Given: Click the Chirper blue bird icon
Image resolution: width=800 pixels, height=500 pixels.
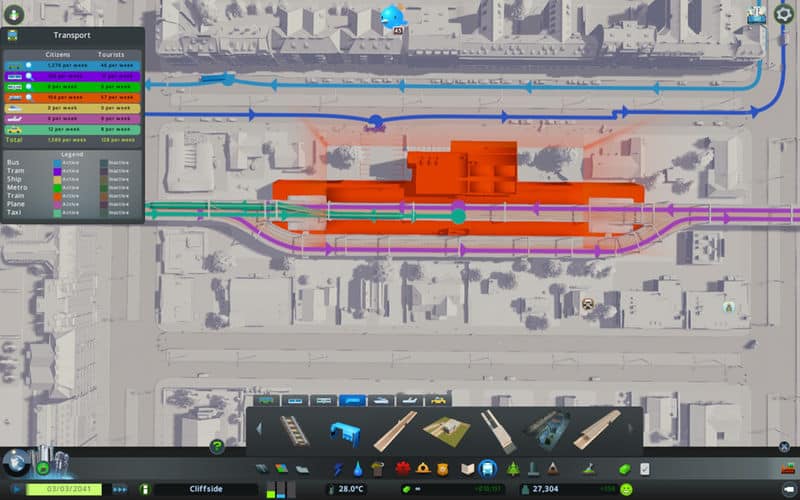Looking at the screenshot, I should [394, 17].
